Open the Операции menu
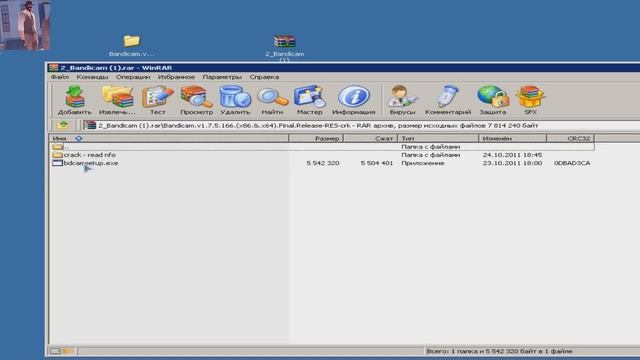The width and height of the screenshot is (640, 360). 133,77
